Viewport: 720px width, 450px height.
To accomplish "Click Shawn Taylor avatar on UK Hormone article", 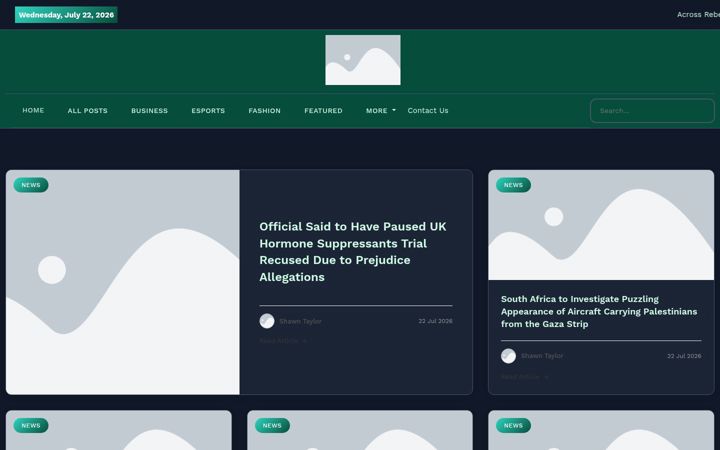I will coord(267,321).
